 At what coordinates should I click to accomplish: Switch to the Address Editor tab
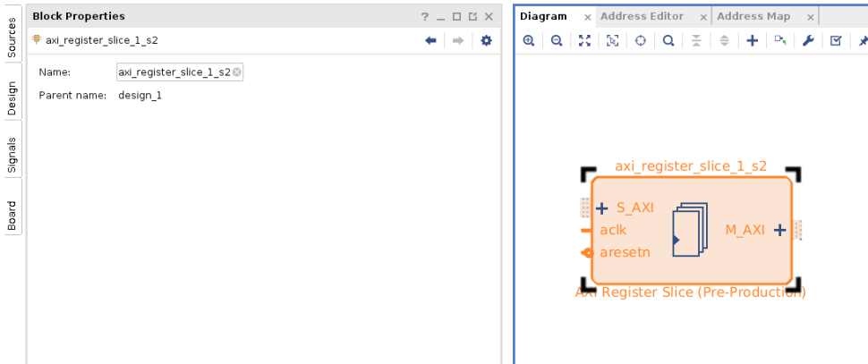point(642,16)
